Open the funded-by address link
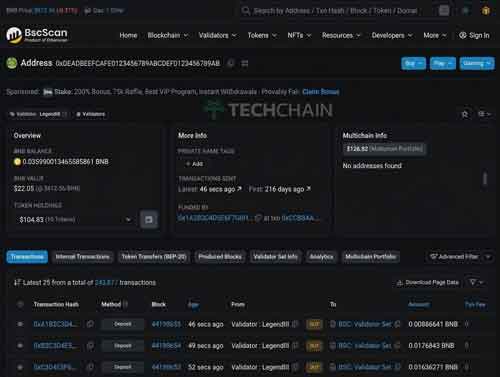This screenshot has height=377, width=500. point(215,218)
